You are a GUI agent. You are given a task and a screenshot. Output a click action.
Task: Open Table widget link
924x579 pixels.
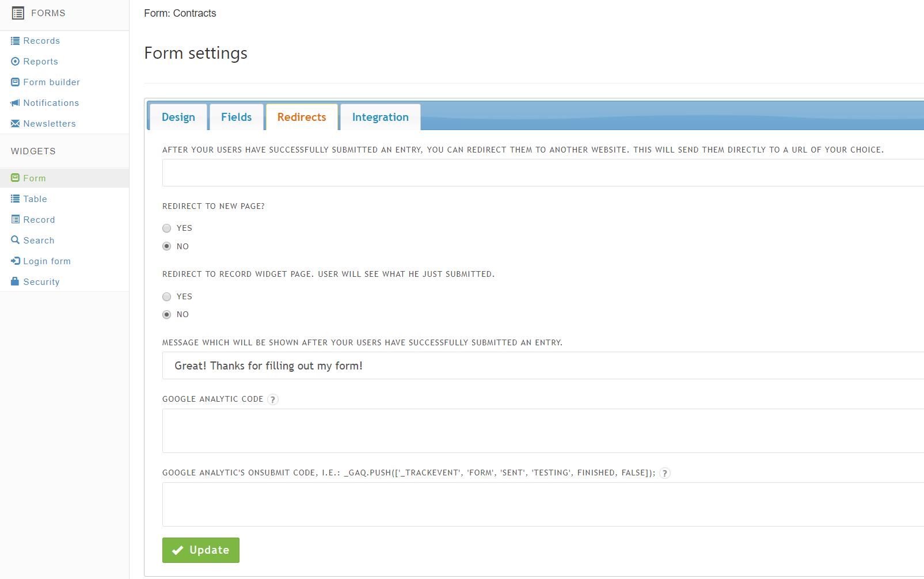click(35, 199)
